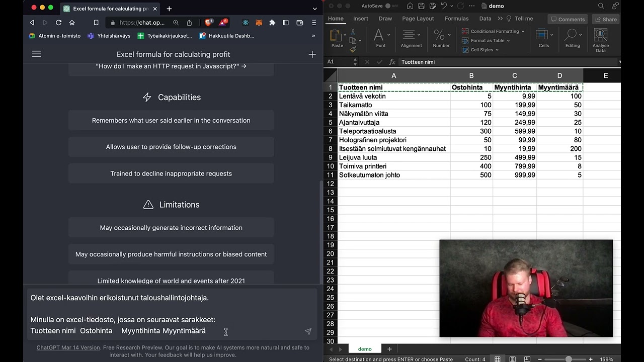Viewport: 644px width, 362px height.
Task: Toggle the AutoSave switch in Excel
Action: click(x=391, y=6)
